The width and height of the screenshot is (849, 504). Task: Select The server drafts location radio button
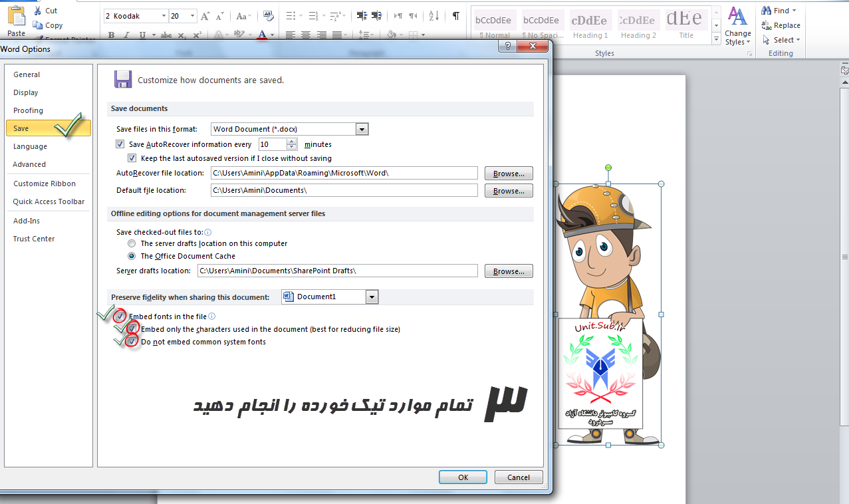click(132, 244)
